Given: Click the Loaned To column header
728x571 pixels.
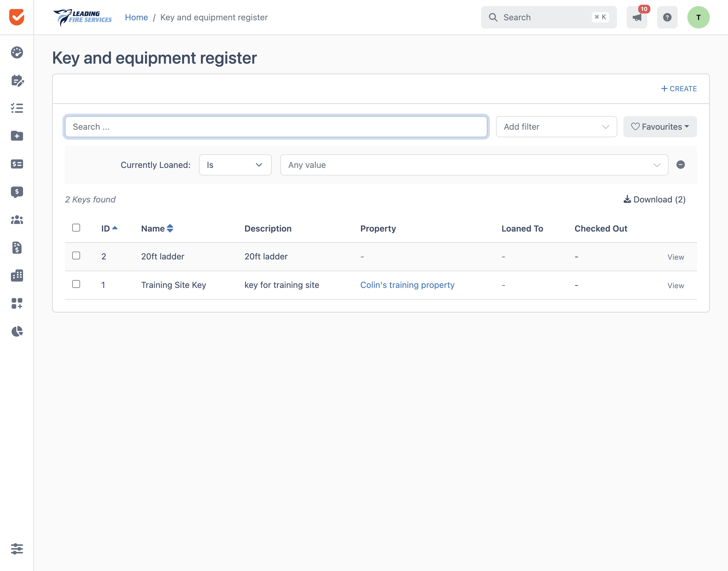Looking at the screenshot, I should coord(522,229).
